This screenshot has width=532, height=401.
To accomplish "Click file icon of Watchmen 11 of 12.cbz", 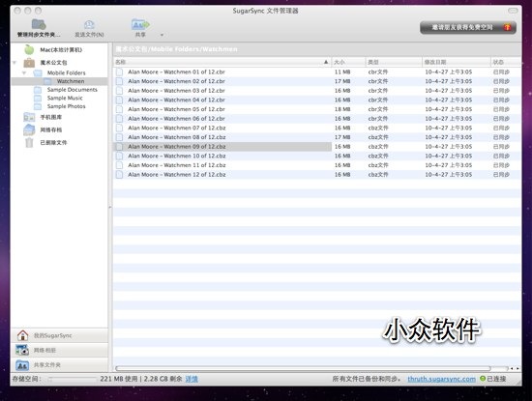I will tap(119, 165).
